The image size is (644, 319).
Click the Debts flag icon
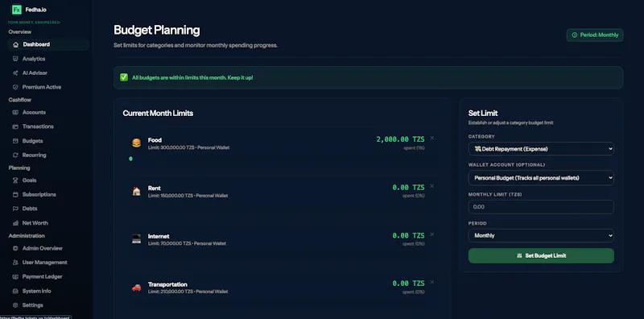tap(15, 209)
